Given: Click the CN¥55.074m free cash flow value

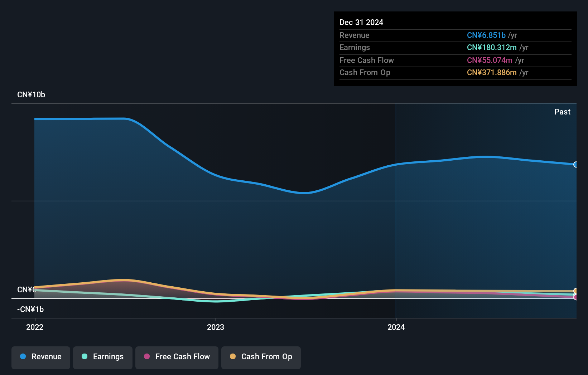Looking at the screenshot, I should click(x=490, y=60).
